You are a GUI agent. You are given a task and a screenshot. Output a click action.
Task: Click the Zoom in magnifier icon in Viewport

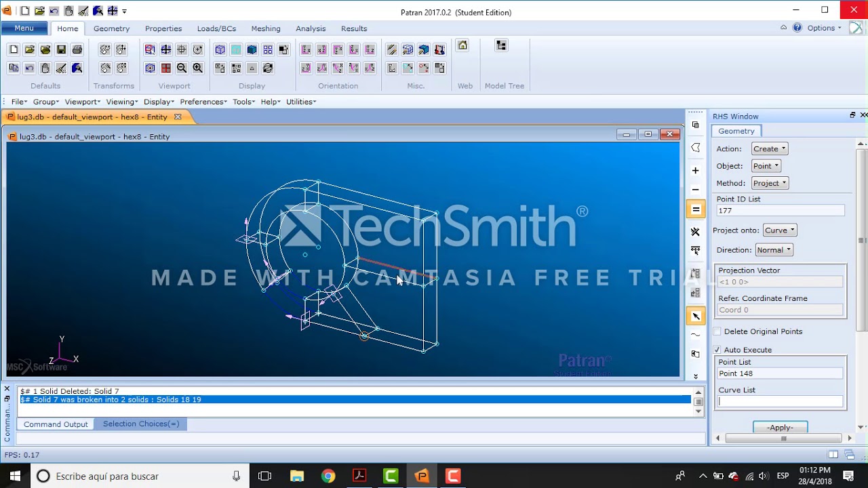197,68
